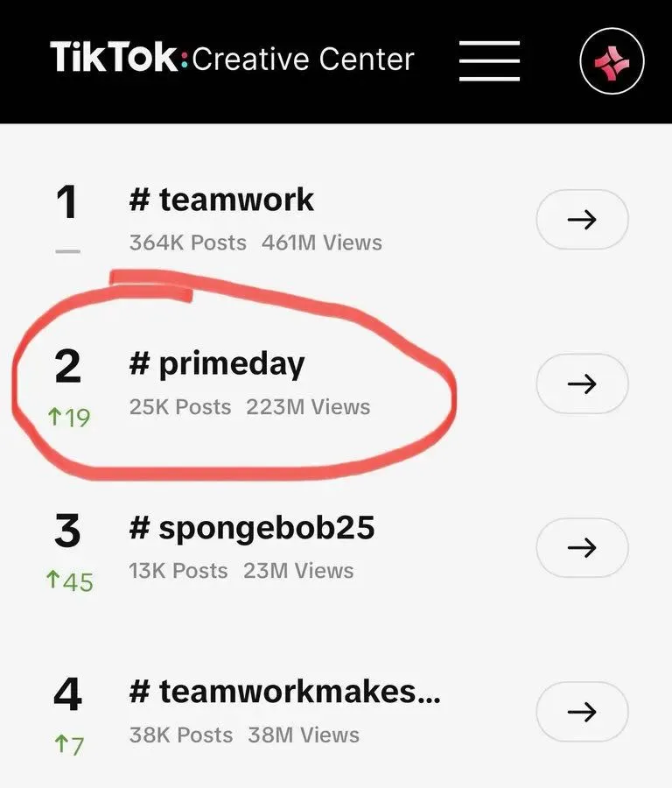
Task: Click the pink sparkle profile icon
Action: (612, 60)
